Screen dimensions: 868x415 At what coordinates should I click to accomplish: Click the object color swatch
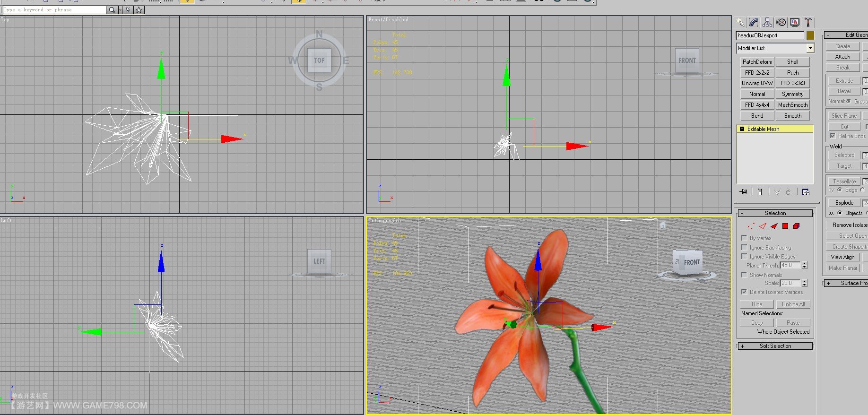tap(810, 35)
